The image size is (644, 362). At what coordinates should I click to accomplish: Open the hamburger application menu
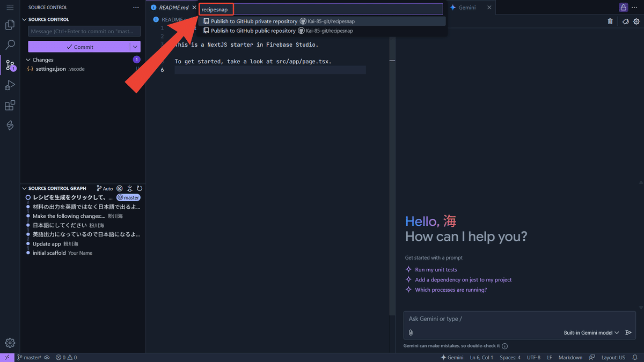pos(10,8)
